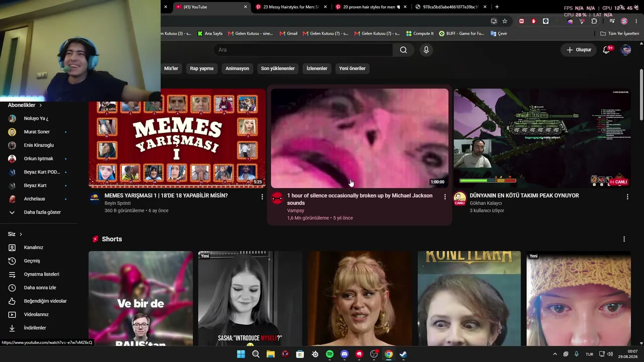Select the İzlenenler filter chip
The height and width of the screenshot is (362, 644).
click(317, 68)
